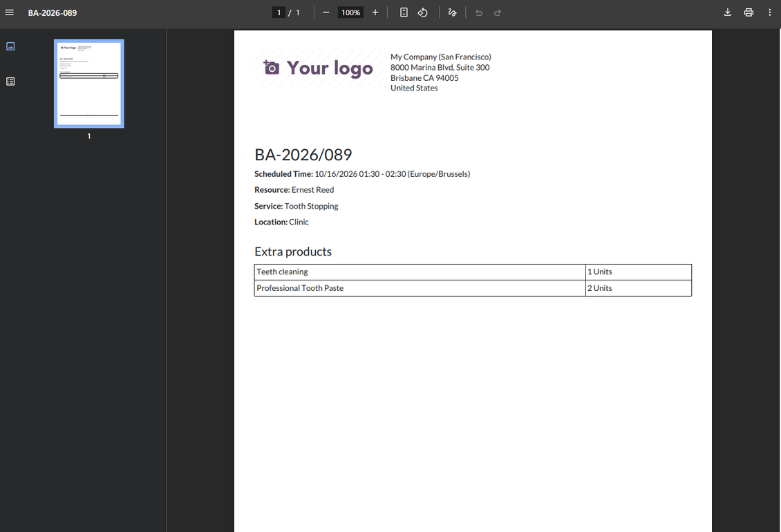Viewport: 781px width, 532px height.
Task: Click the page number input field
Action: 279,12
